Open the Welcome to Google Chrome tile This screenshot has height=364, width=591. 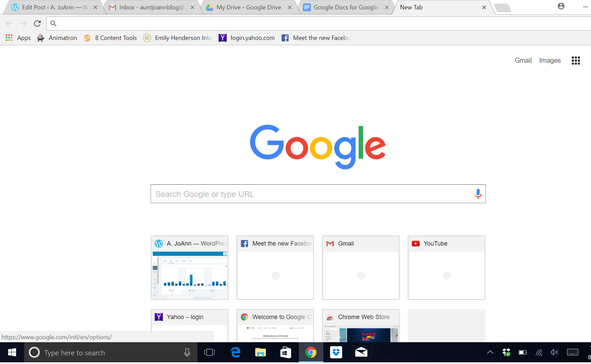tap(275, 325)
